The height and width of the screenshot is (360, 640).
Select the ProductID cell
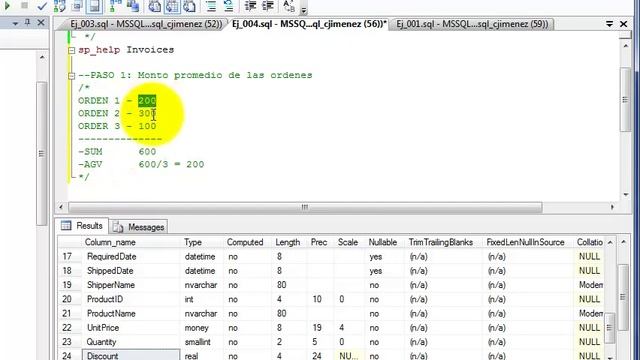pos(131,300)
